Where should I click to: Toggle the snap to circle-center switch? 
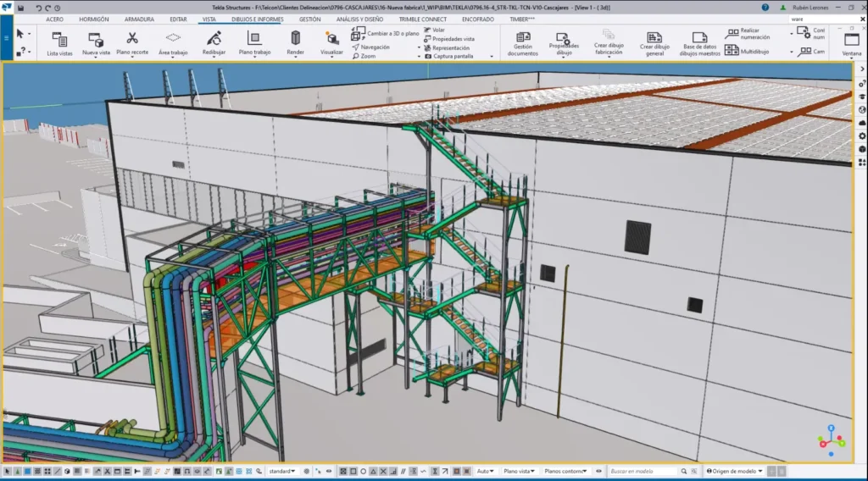(x=363, y=471)
